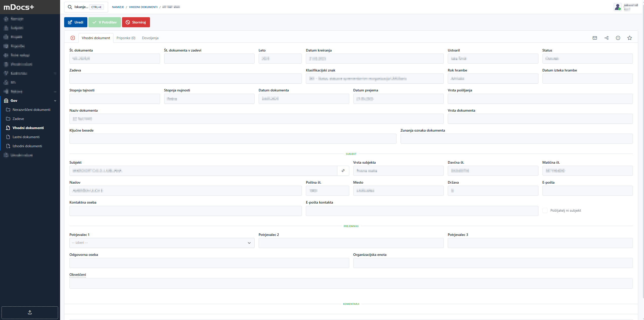Image resolution: width=644 pixels, height=320 pixels.
Task: Click the share icon near the tabs
Action: pos(606,38)
